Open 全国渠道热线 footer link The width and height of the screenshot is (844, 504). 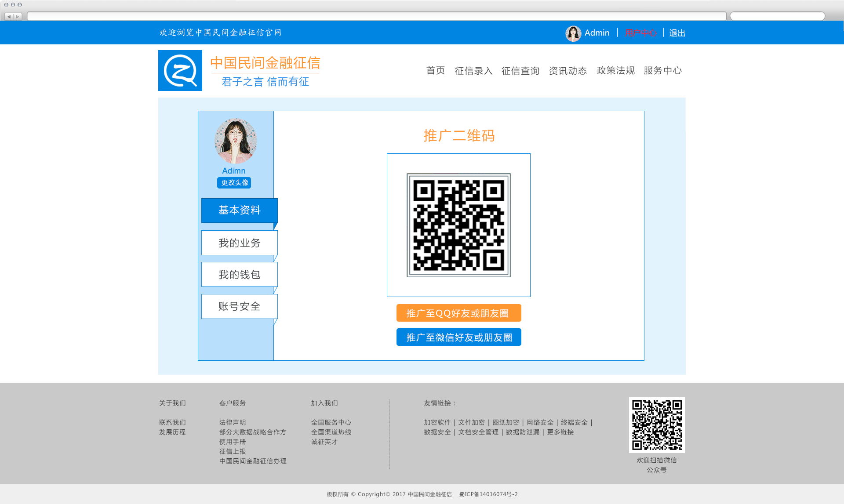point(331,432)
